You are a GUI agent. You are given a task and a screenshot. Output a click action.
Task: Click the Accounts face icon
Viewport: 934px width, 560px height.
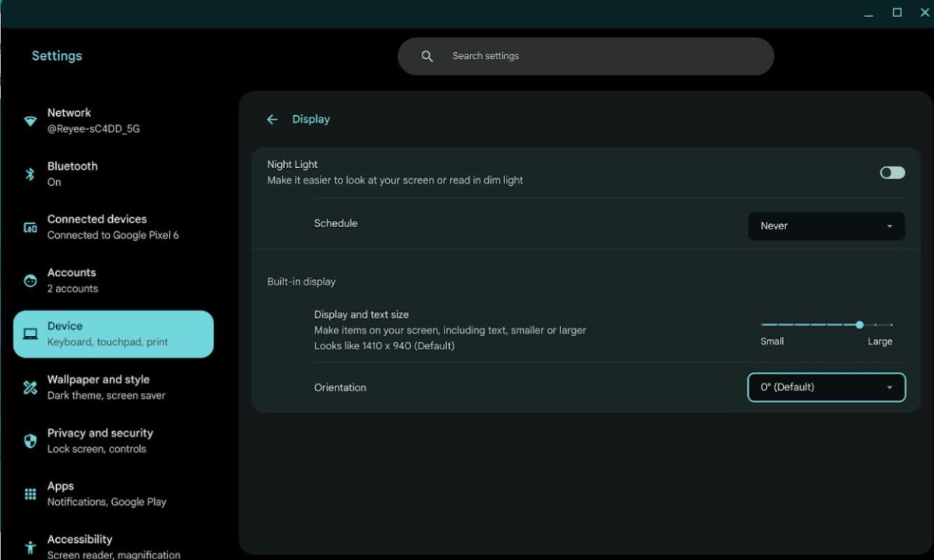30,281
